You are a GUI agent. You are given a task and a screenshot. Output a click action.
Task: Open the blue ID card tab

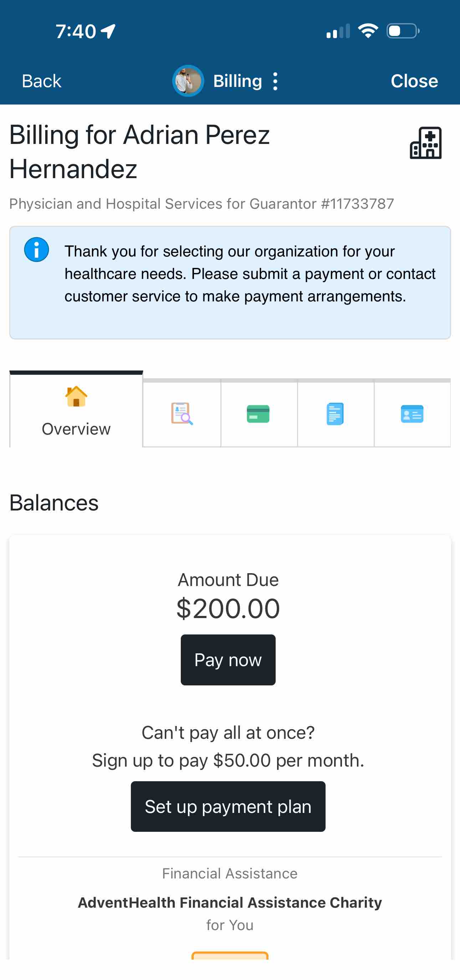click(413, 414)
